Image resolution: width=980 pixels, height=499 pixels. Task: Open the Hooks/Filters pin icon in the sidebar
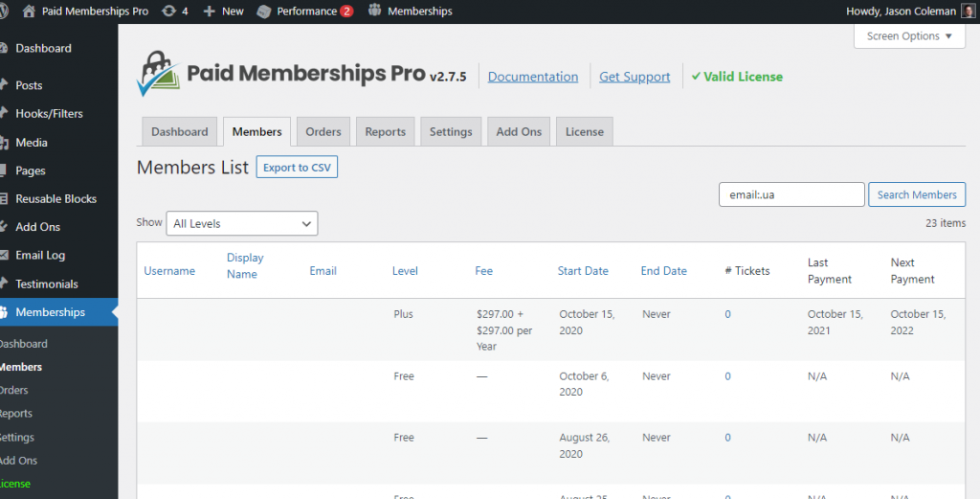(x=4, y=113)
